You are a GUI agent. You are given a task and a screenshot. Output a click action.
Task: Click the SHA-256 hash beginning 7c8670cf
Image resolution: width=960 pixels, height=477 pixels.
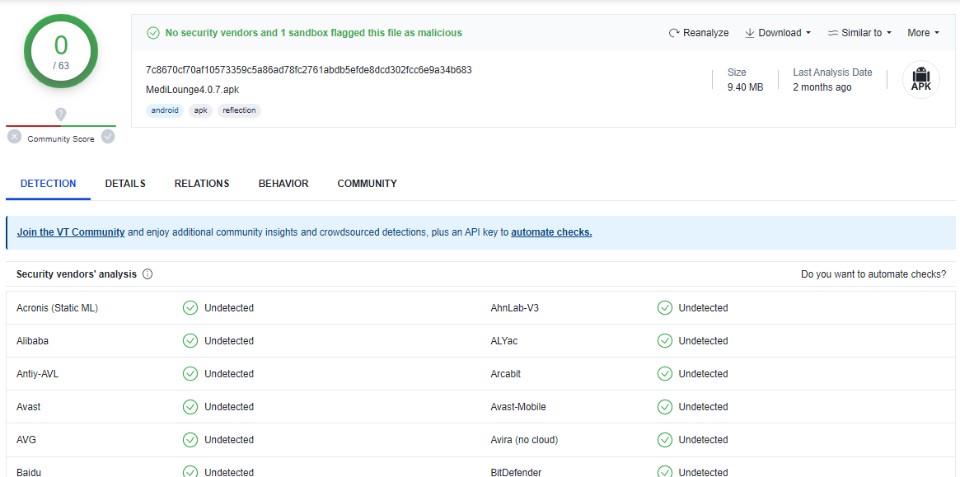[x=309, y=70]
